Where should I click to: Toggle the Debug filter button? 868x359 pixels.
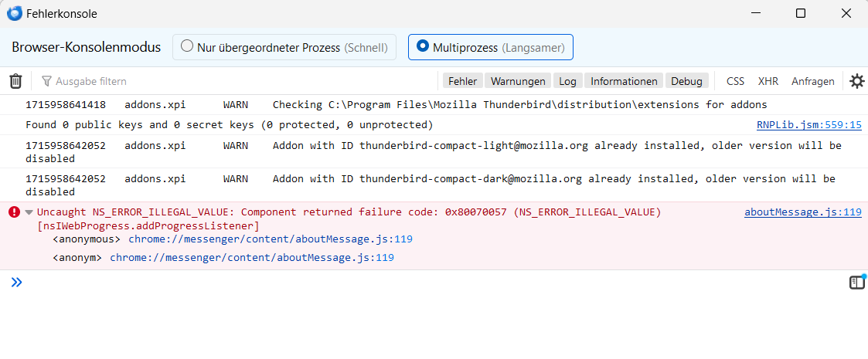686,81
